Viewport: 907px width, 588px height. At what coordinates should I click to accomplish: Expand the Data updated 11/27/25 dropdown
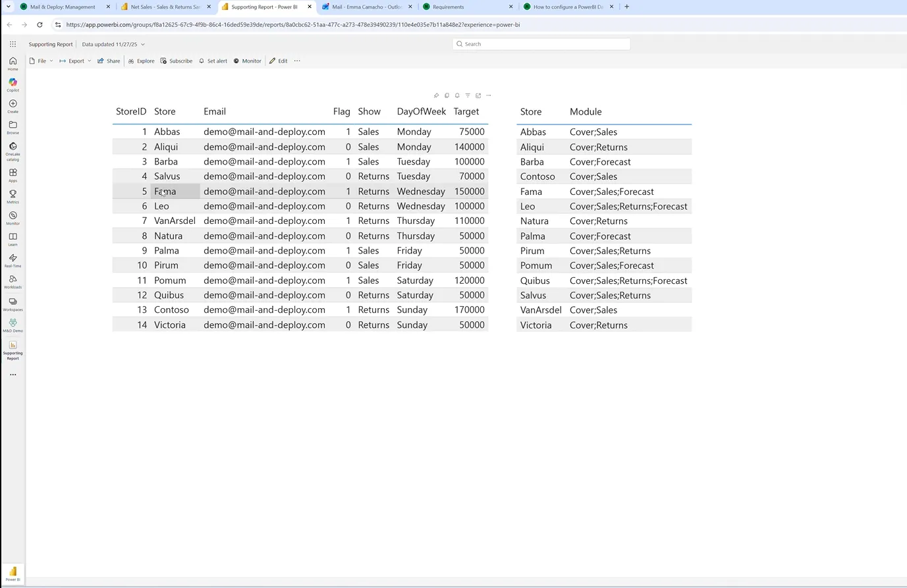(x=113, y=44)
